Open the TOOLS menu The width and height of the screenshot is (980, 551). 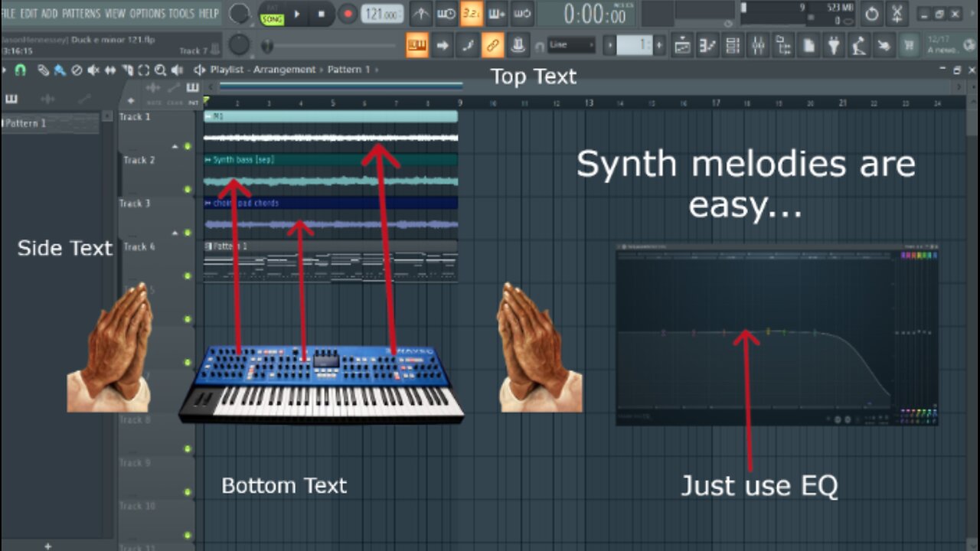[181, 14]
